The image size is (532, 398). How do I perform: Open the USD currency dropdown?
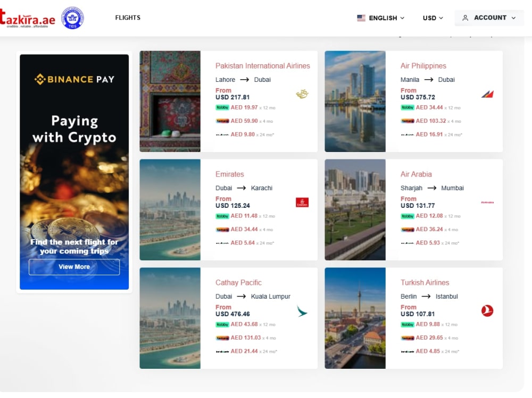click(433, 18)
